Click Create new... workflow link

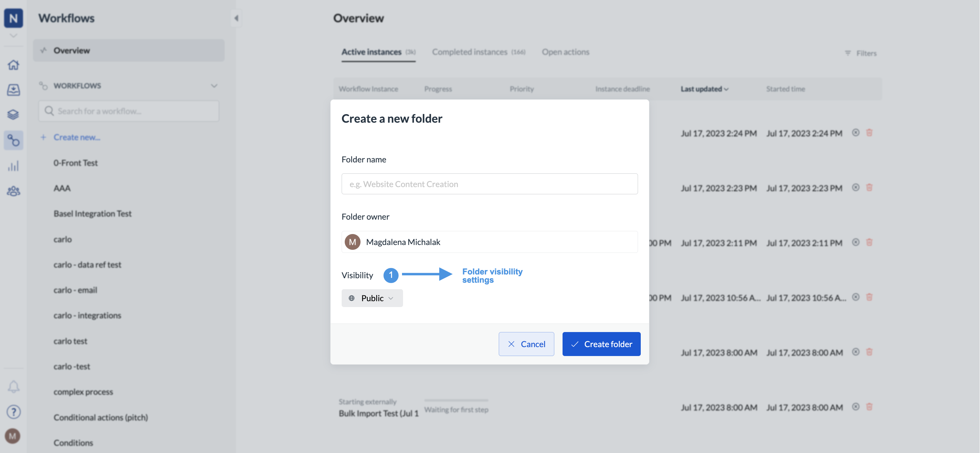[76, 137]
